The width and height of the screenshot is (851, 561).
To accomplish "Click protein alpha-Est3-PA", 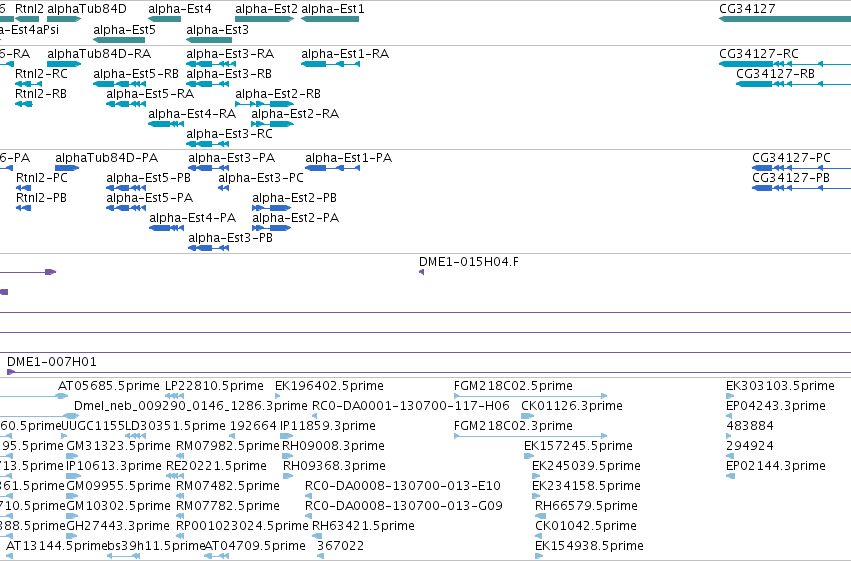I will coord(232,158).
